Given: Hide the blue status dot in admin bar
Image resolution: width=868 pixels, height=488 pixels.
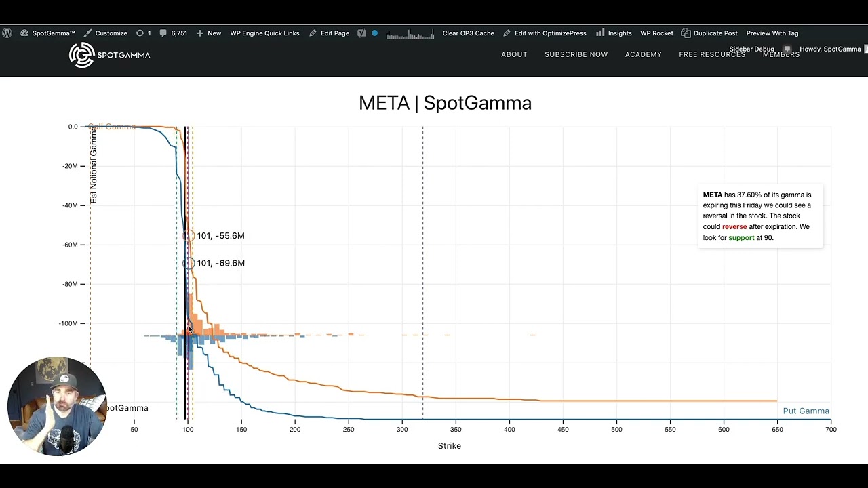Looking at the screenshot, I should pyautogui.click(x=374, y=33).
